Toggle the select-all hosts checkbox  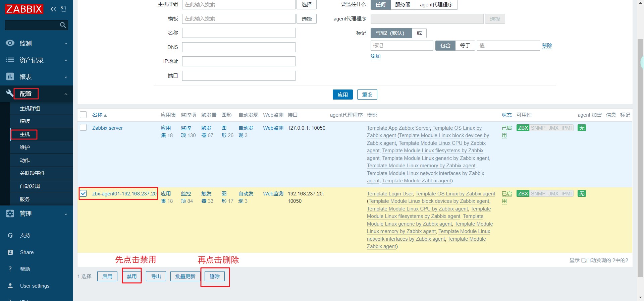(83, 115)
